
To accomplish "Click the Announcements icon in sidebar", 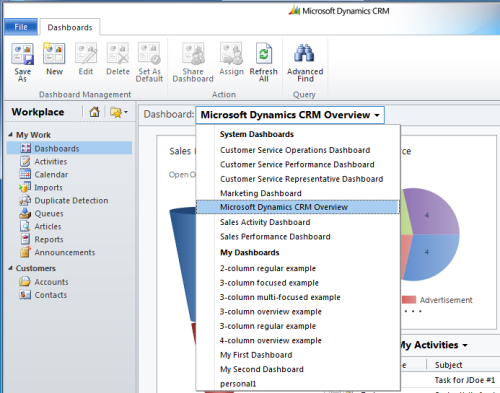I will (25, 252).
